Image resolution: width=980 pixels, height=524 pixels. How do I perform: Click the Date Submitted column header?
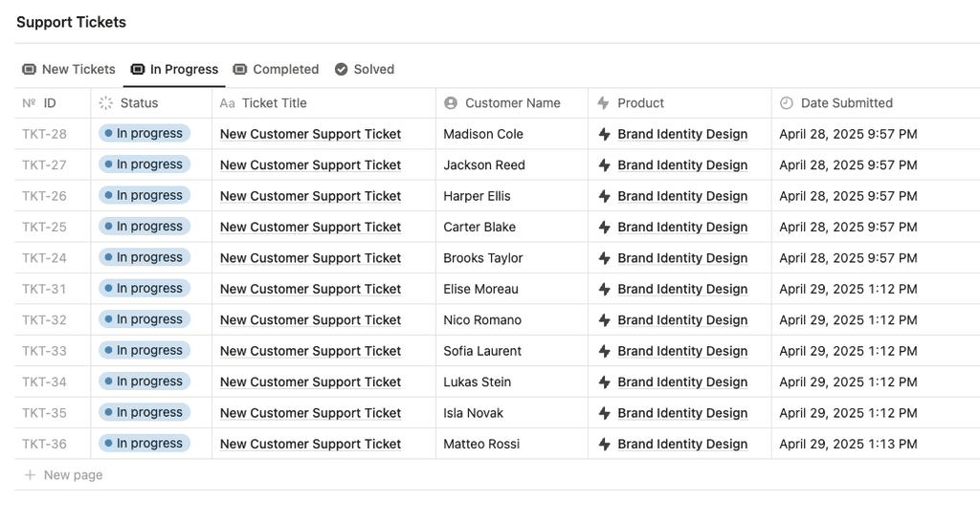[x=875, y=103]
